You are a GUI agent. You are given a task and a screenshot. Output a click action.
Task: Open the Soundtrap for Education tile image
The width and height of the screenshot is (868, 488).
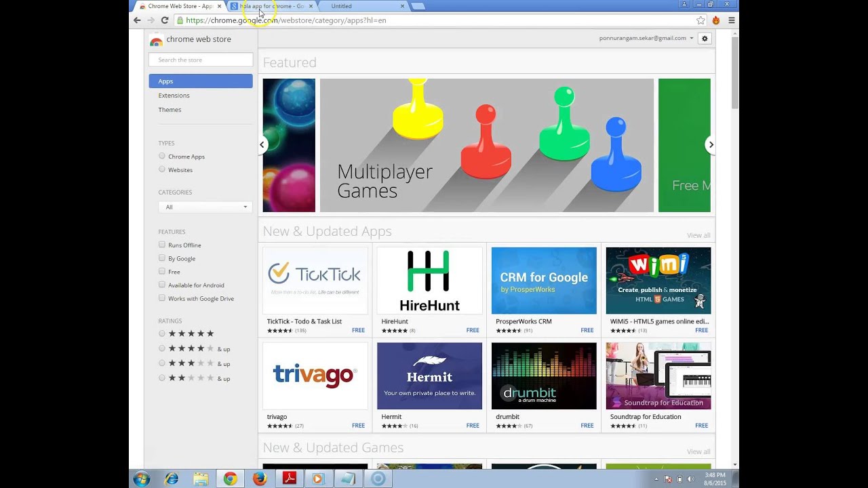pos(658,376)
